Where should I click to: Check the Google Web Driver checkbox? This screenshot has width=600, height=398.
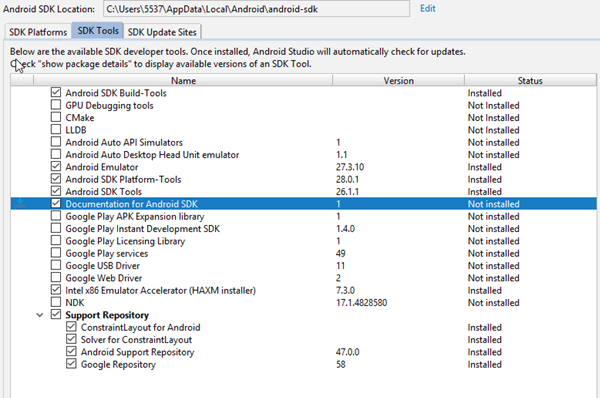coord(56,277)
